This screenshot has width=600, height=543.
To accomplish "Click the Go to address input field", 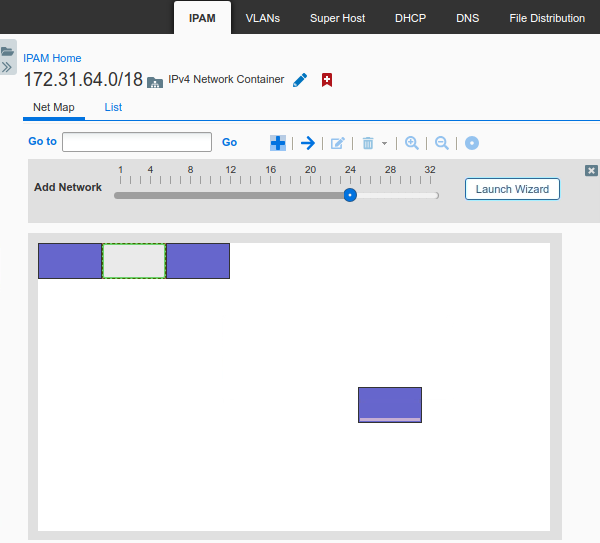I will [x=137, y=142].
